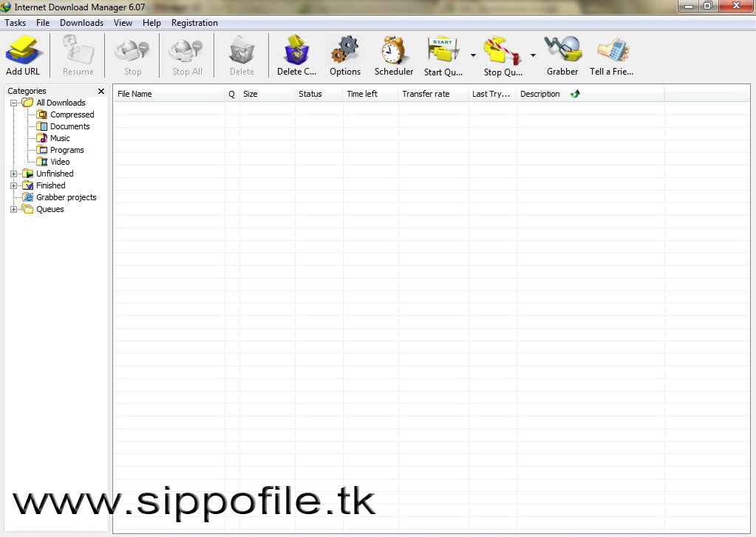This screenshot has height=537, width=756.
Task: Click the Delete Completed trash icon
Action: click(x=296, y=49)
